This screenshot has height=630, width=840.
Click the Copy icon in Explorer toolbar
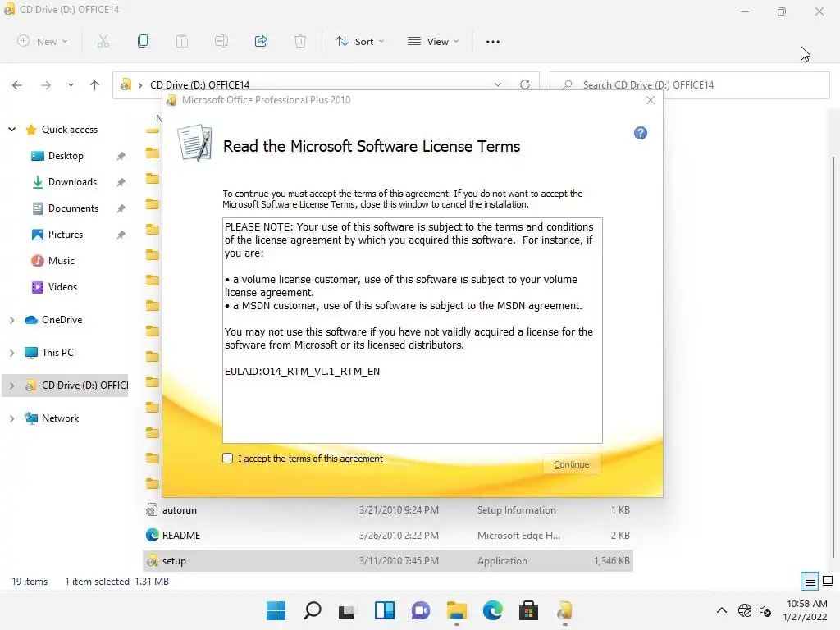pyautogui.click(x=143, y=41)
